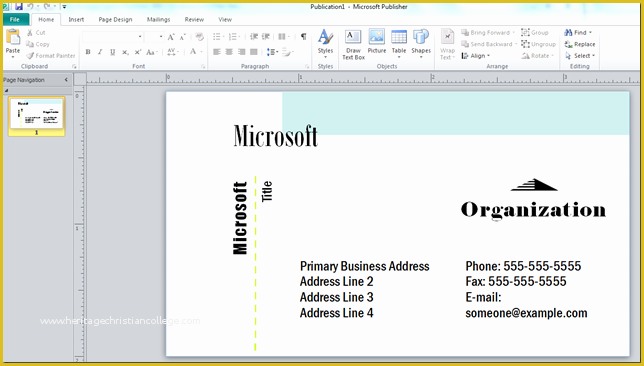The image size is (644, 366).
Task: Toggle show paragraph marks
Action: [304, 37]
